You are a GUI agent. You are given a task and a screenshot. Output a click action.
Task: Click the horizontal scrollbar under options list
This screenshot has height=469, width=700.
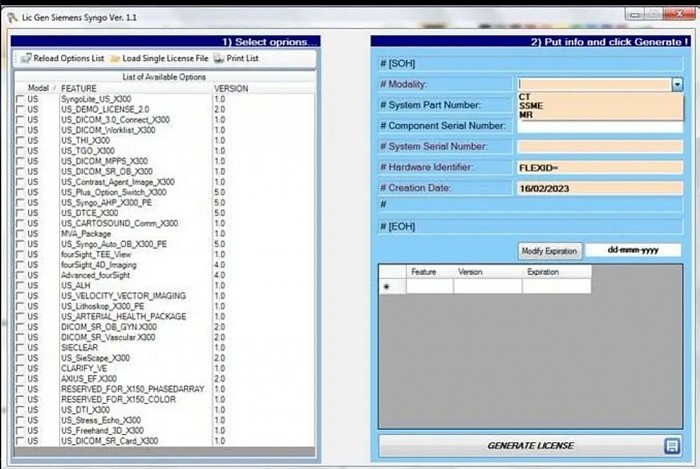(x=164, y=452)
